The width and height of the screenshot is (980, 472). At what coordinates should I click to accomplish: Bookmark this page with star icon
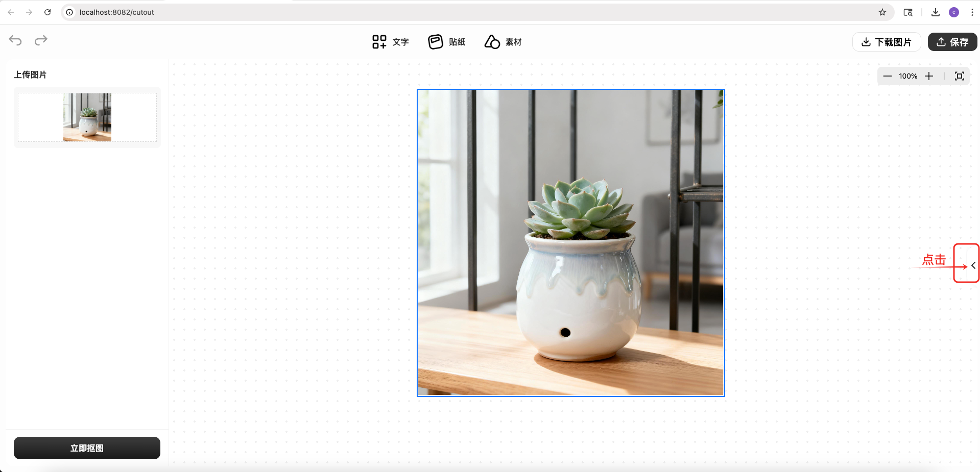click(x=882, y=12)
